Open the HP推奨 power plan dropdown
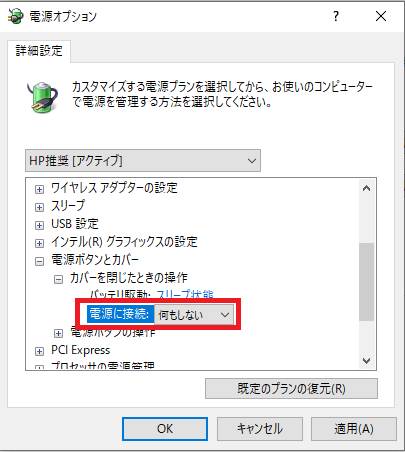The height and width of the screenshot is (452, 405). (143, 161)
